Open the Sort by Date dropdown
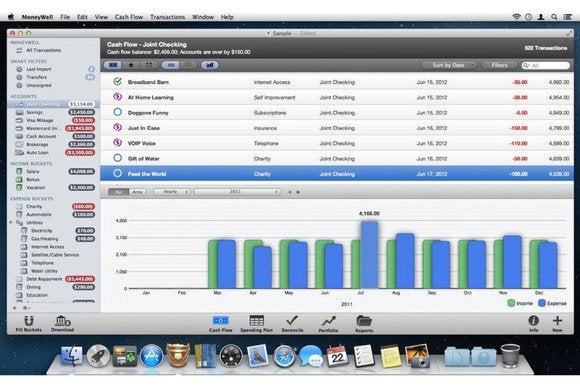Image resolution: width=580 pixels, height=388 pixels. click(449, 65)
